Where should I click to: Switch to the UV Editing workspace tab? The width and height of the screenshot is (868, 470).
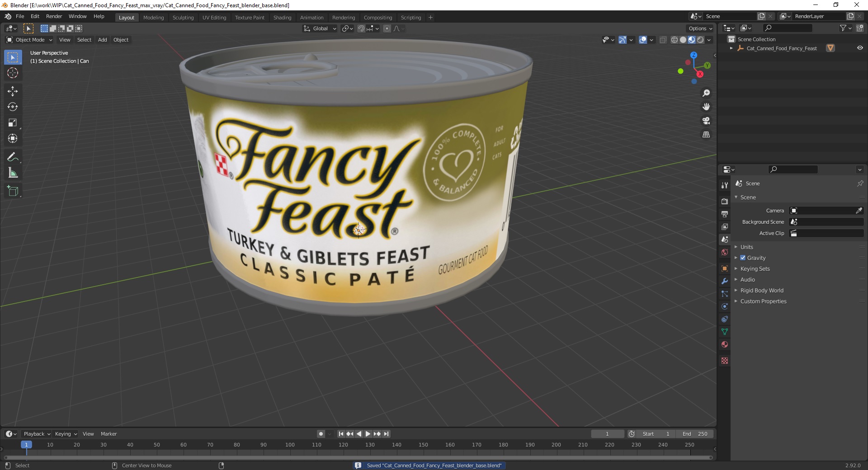tap(214, 18)
